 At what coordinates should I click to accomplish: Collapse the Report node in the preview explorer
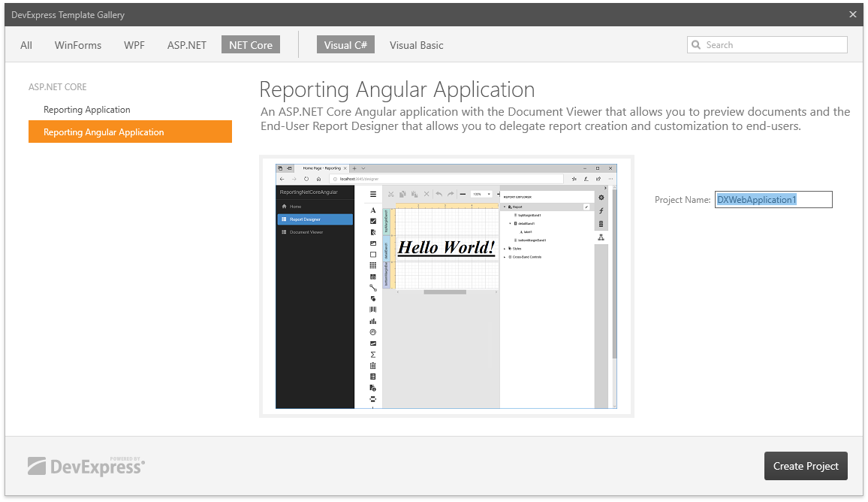point(505,207)
